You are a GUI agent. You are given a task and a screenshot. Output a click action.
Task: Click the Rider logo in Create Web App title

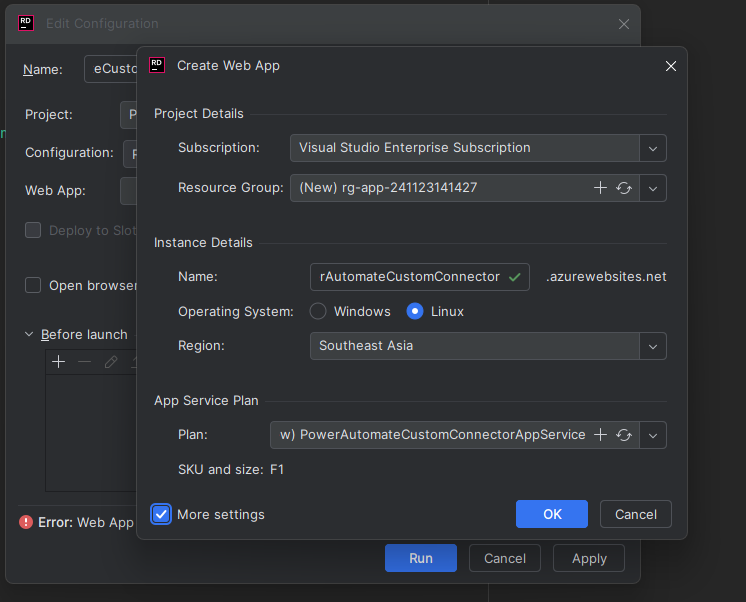157,65
